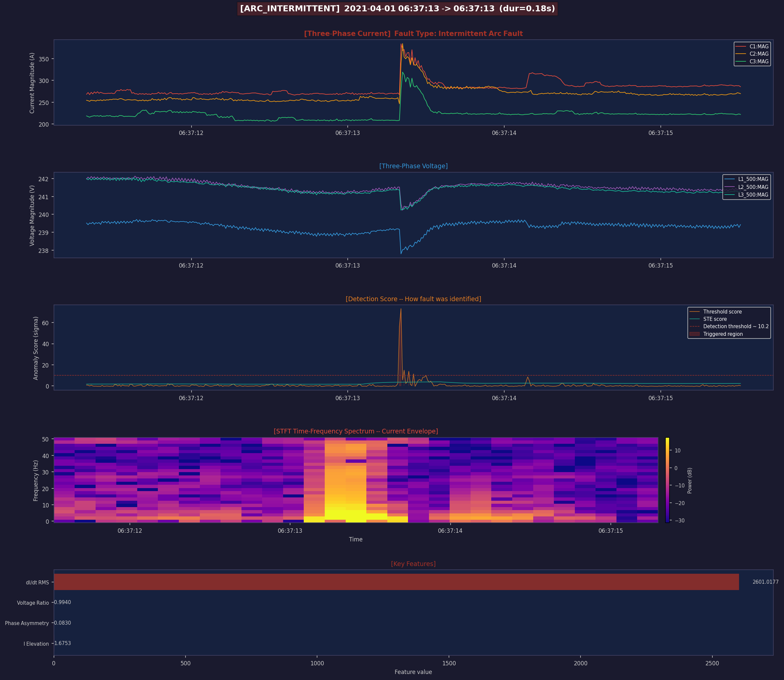Click the C3:MAG legend entry
The width and height of the screenshot is (784, 680).
tap(759, 62)
